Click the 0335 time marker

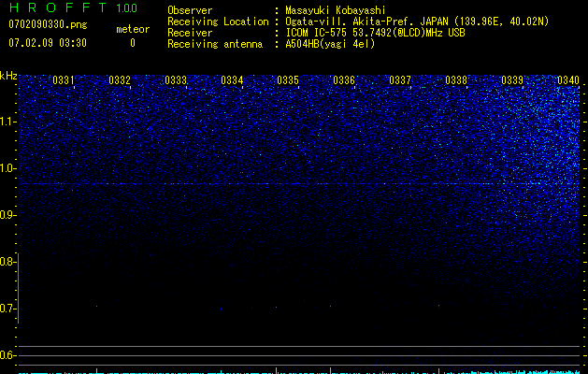[288, 79]
